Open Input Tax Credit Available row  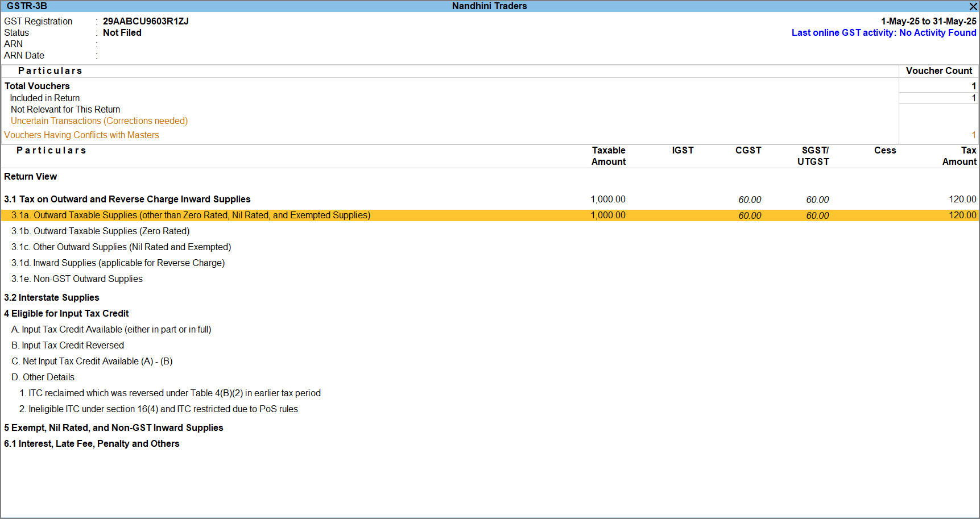(x=111, y=329)
